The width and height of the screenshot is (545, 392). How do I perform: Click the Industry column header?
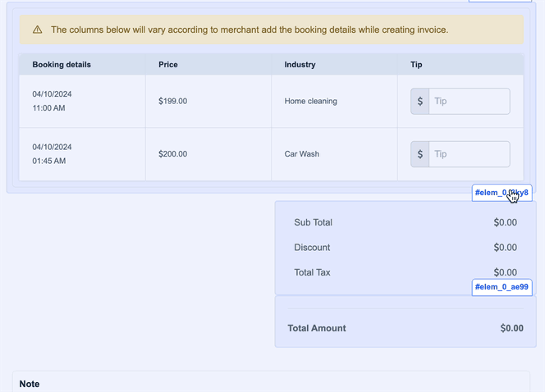click(x=300, y=64)
